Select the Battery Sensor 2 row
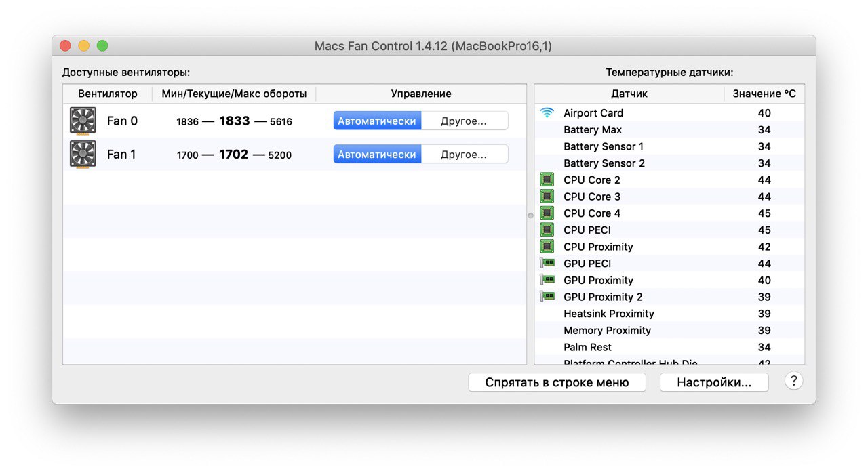This screenshot has height=473, width=868. click(669, 163)
